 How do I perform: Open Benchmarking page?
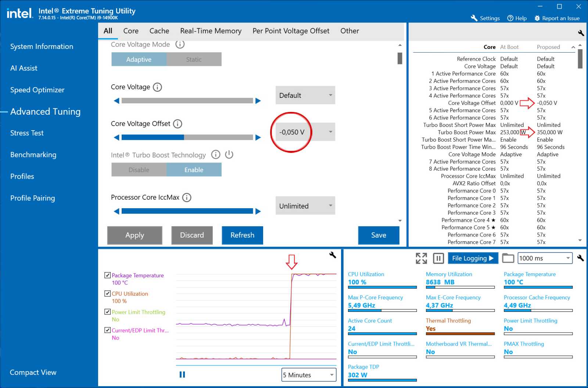(x=33, y=154)
